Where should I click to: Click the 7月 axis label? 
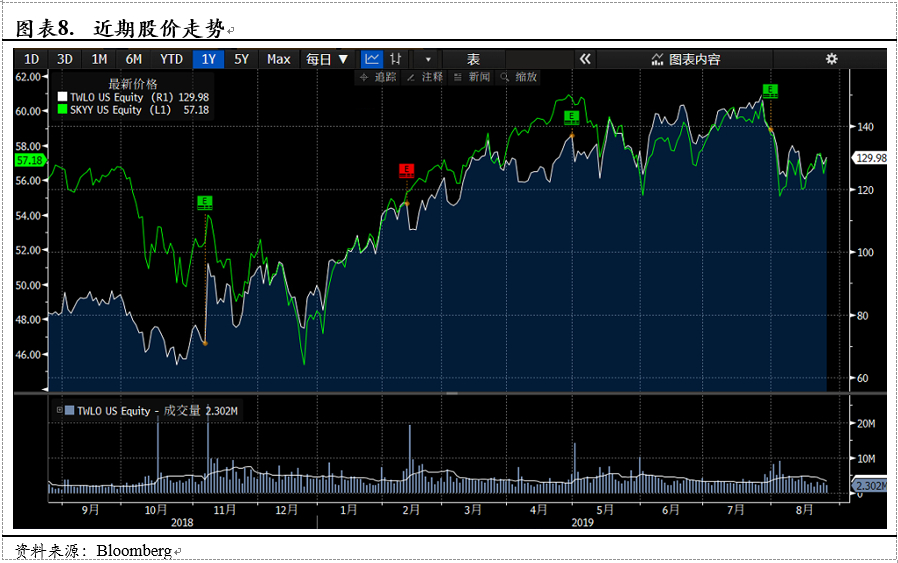click(x=735, y=509)
